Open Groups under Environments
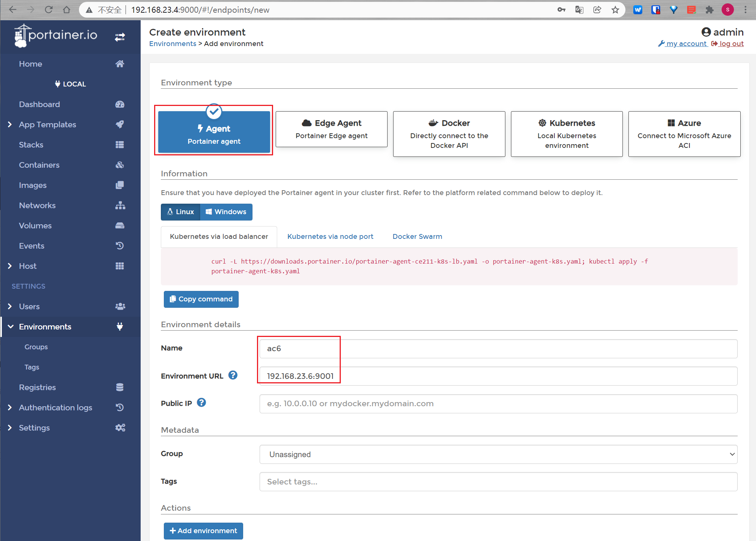 (x=36, y=347)
